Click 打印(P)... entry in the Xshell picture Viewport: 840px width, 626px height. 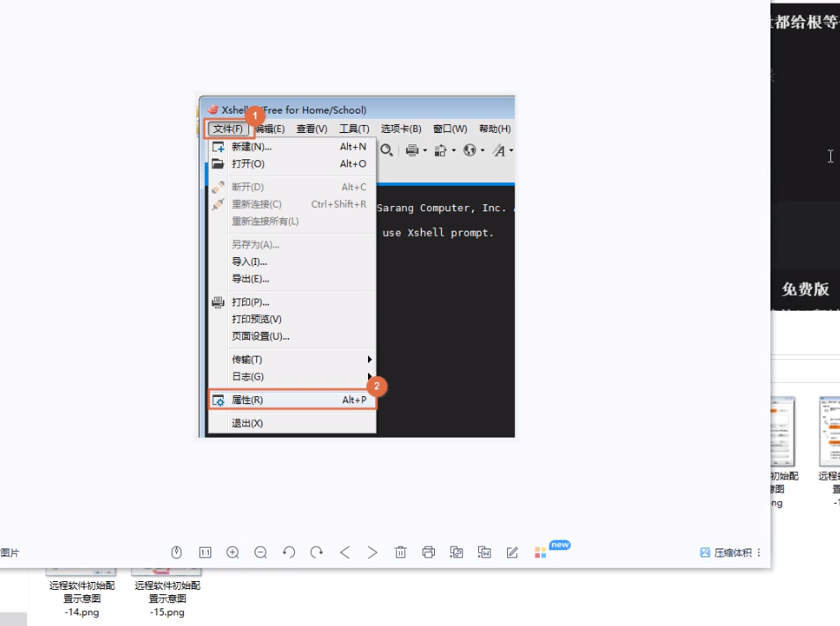pos(292,302)
